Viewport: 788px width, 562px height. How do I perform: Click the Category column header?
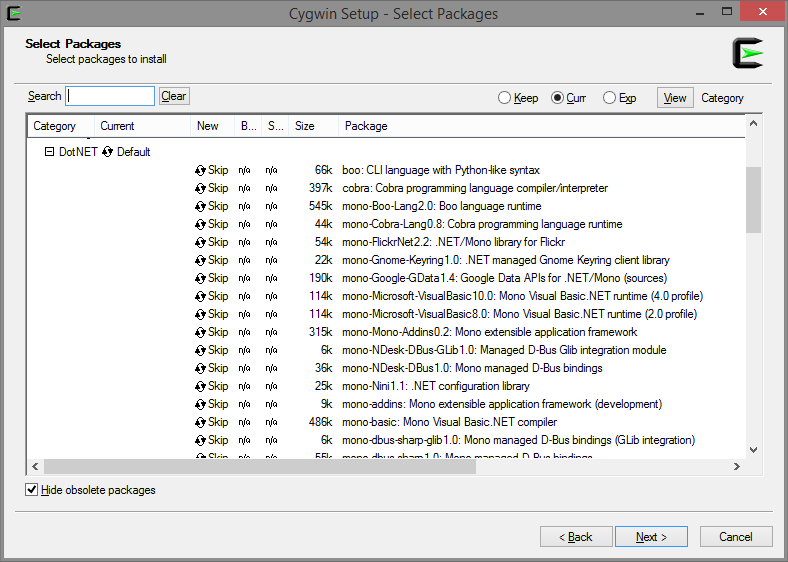(x=61, y=126)
